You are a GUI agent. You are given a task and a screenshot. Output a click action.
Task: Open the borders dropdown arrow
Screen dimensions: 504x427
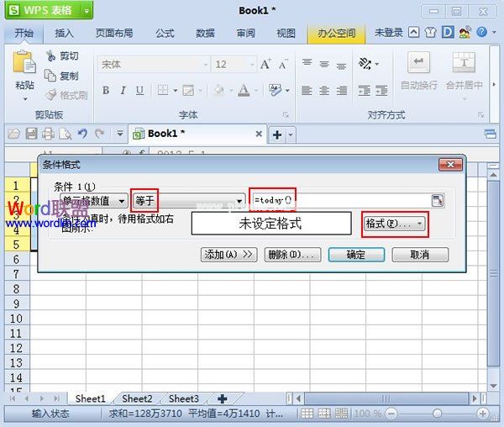[x=176, y=91]
